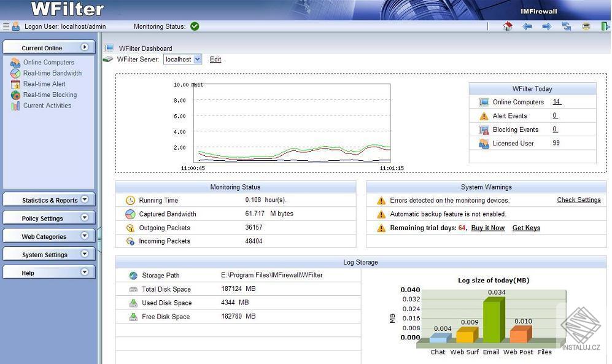
Task: Expand the Statistics & Reports panel arrow
Action: pyautogui.click(x=84, y=199)
